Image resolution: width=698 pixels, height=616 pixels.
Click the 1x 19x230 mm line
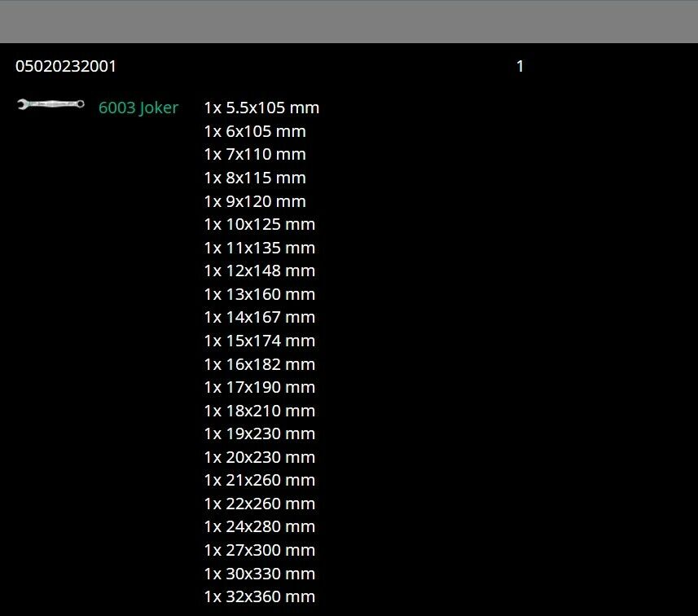(259, 433)
